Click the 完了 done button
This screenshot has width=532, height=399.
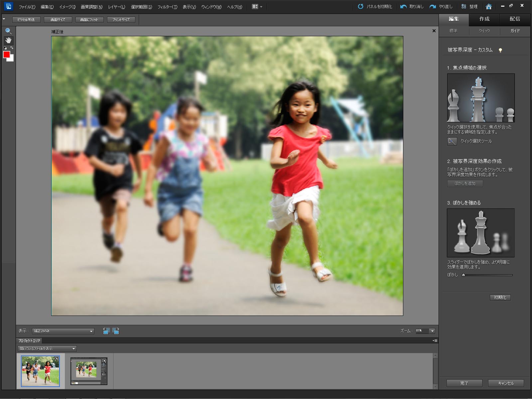[464, 383]
